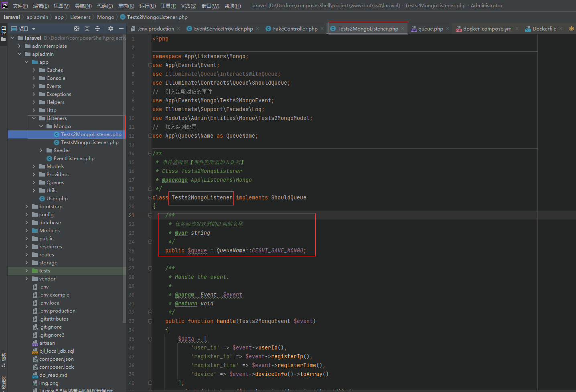Open project panel settings gear
Image resolution: width=576 pixels, height=392 pixels.
[111, 28]
